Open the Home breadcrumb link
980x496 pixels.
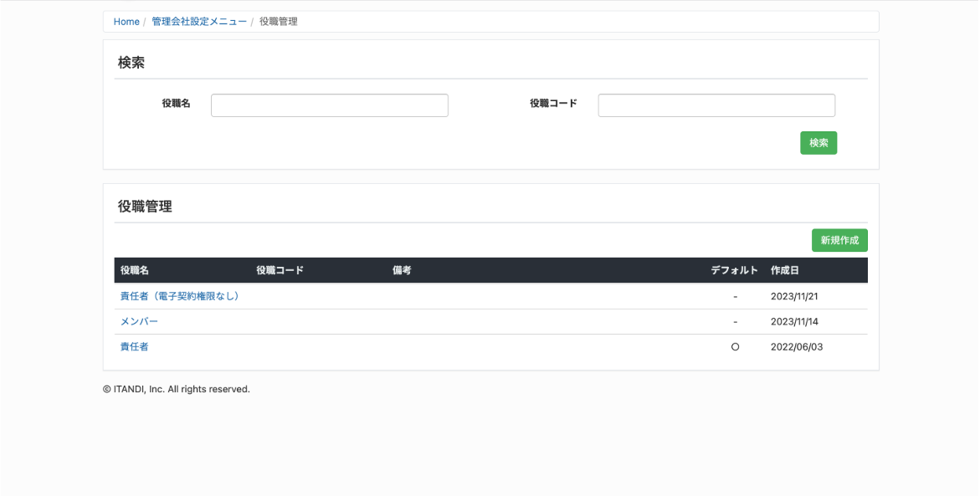(126, 21)
